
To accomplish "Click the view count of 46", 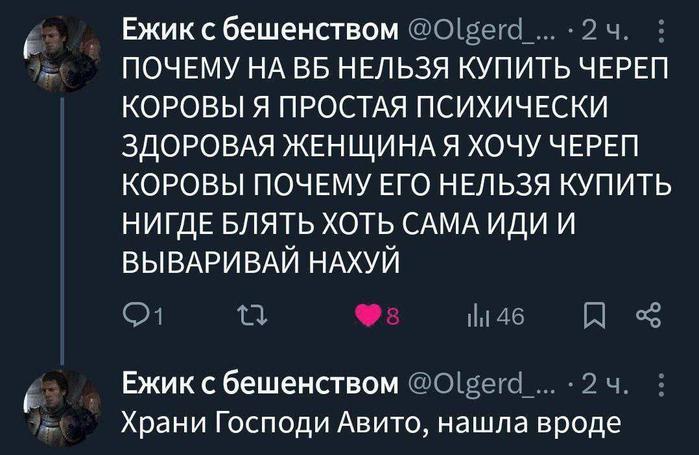I will 498,320.
